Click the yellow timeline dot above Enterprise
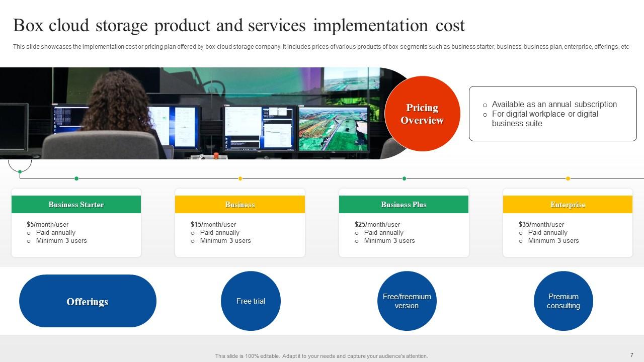Image resolution: width=644 pixels, height=362 pixels. [x=568, y=178]
